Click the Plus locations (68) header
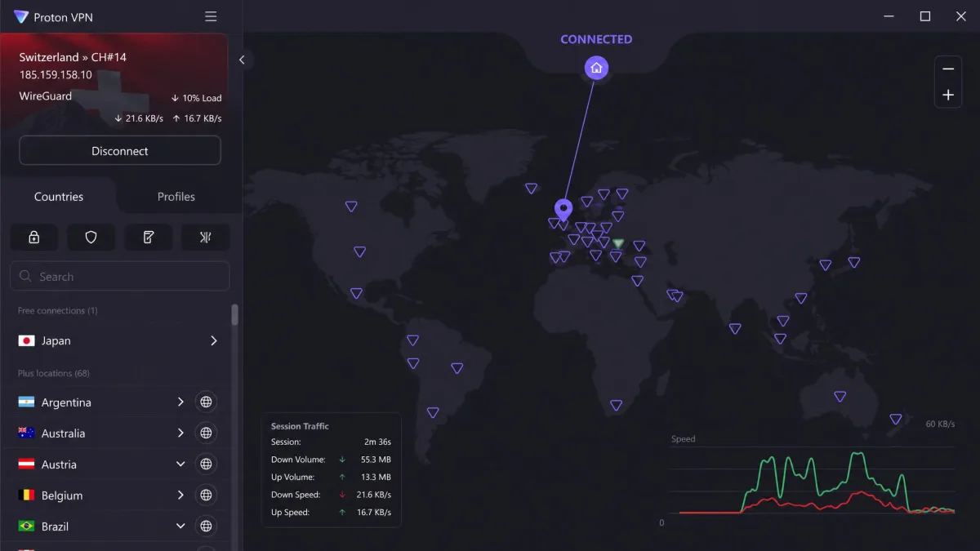Screen dimensions: 980x551 point(54,373)
